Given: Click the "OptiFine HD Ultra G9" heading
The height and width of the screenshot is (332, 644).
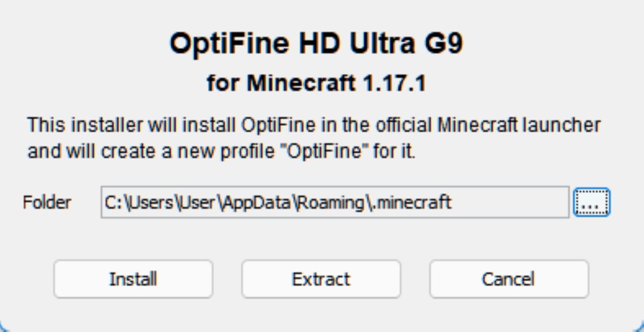Looking at the screenshot, I should [316, 43].
